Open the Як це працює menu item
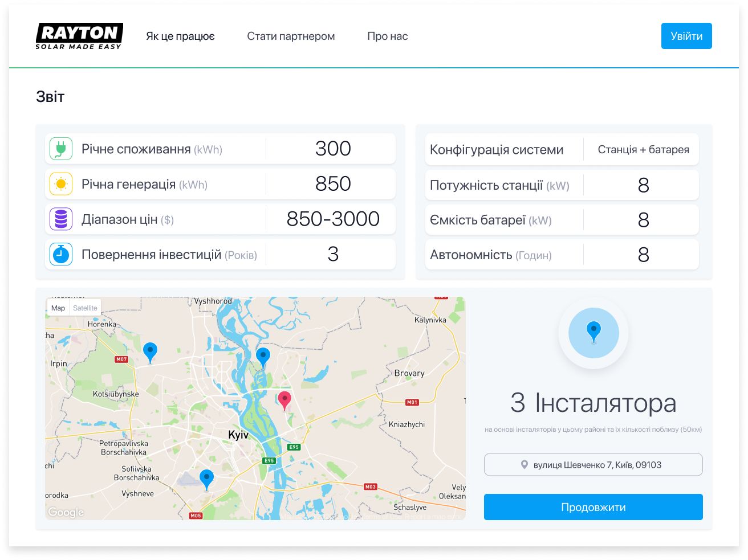 [x=180, y=36]
